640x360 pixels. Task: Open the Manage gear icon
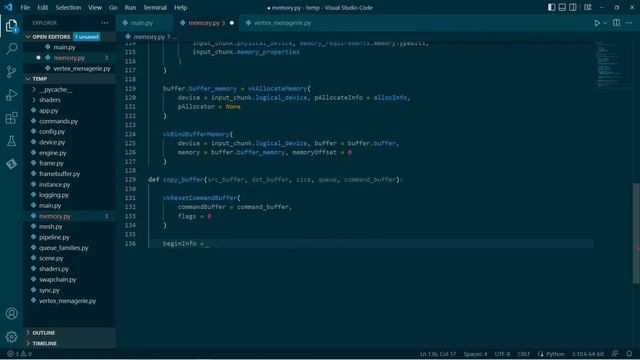click(11, 337)
